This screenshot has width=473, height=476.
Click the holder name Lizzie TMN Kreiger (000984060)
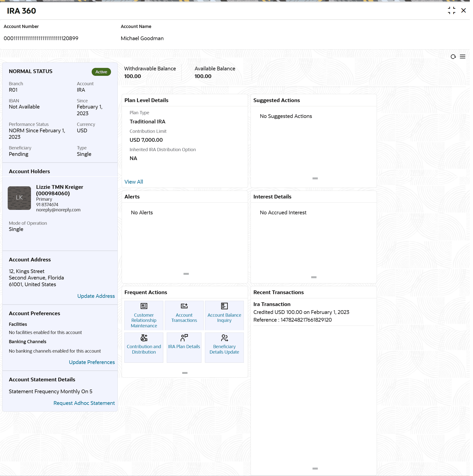[60, 190]
